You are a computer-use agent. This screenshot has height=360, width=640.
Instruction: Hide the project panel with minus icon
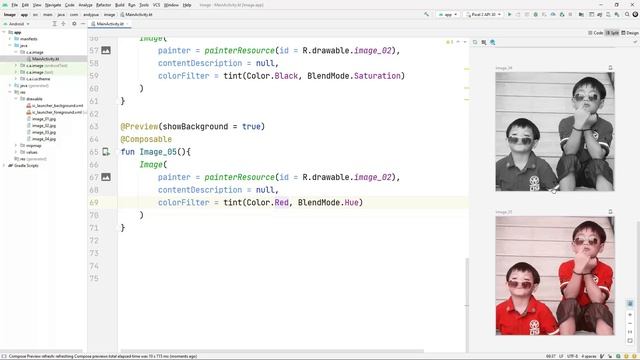tap(83, 24)
